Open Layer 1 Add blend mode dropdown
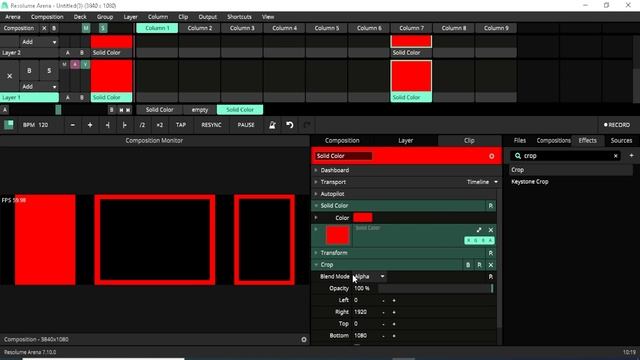The height and width of the screenshot is (360, 640). point(39,87)
